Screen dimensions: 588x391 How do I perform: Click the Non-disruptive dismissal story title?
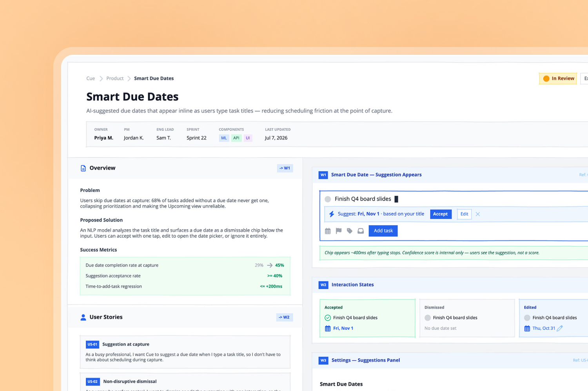pyautogui.click(x=130, y=382)
